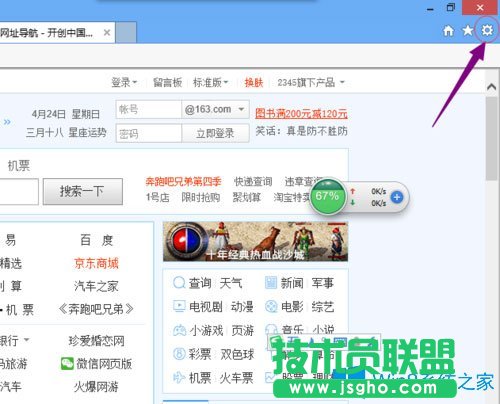
Task: Click the 换肤 skin link
Action: click(x=254, y=82)
